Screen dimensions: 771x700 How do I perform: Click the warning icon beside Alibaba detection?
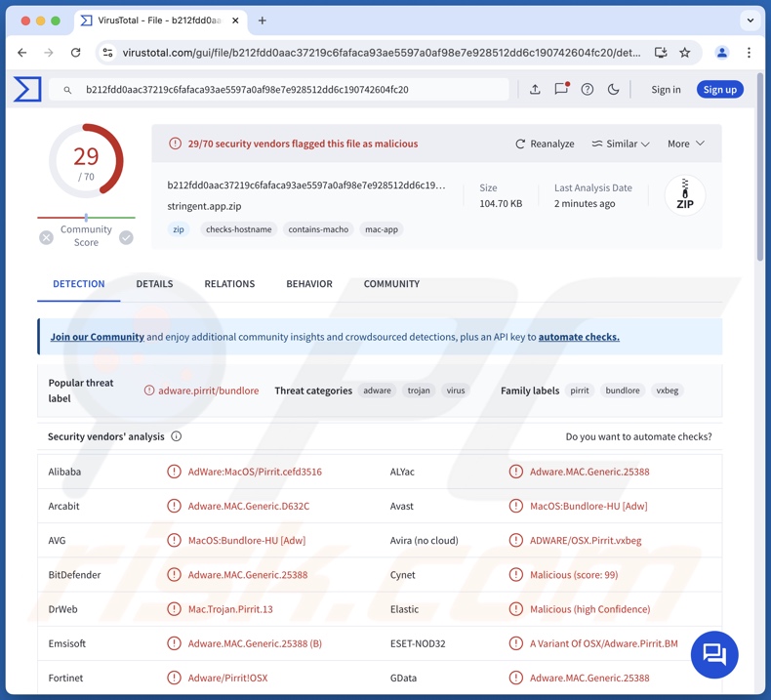(174, 472)
